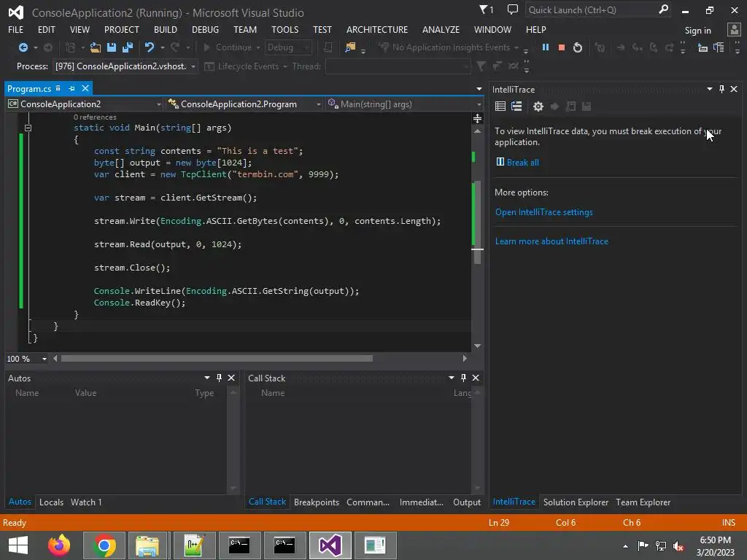Click the Open File folder icon
Screen dimensions: 747x560
[x=96, y=47]
